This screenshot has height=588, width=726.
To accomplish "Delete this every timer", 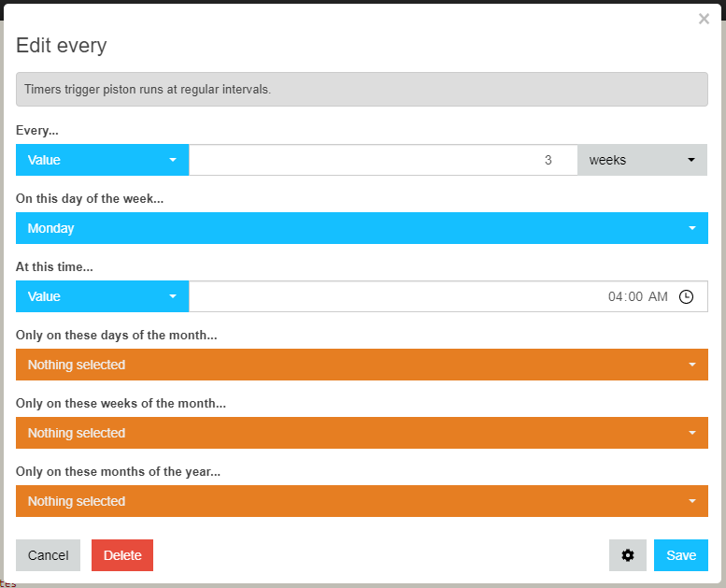I will (x=122, y=554).
